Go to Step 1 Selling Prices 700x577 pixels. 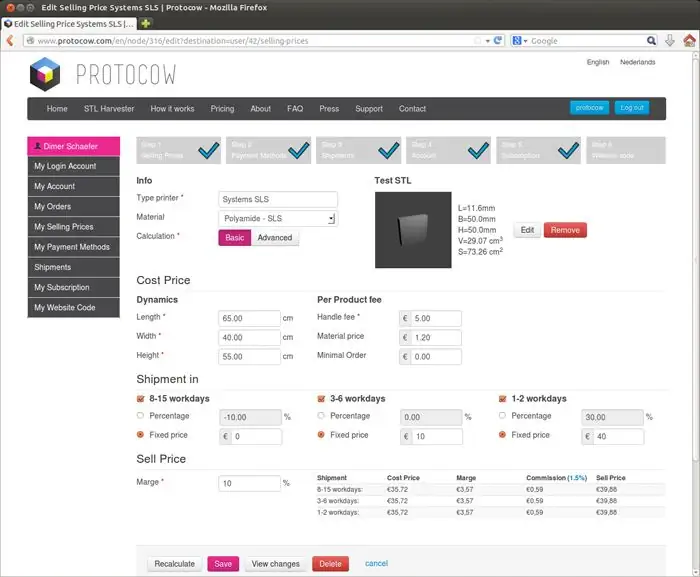click(x=179, y=150)
